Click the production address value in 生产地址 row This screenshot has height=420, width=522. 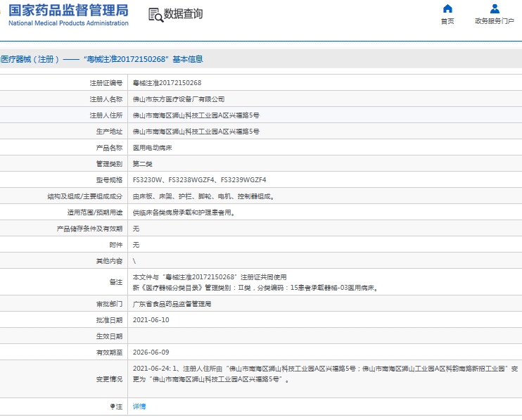(x=196, y=132)
